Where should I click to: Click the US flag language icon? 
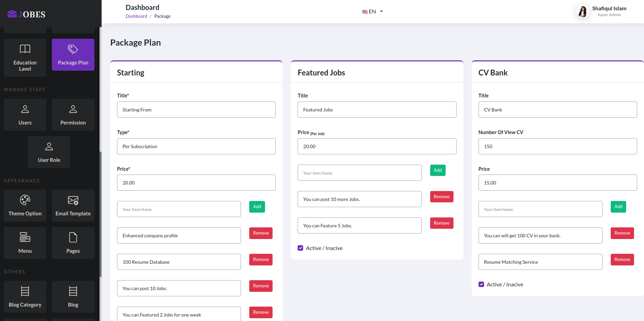(365, 12)
